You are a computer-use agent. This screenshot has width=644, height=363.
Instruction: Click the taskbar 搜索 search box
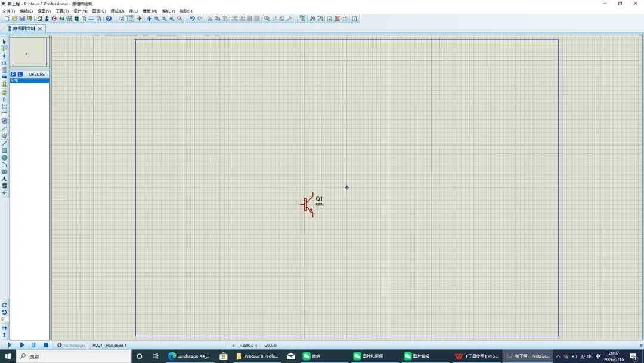click(74, 356)
